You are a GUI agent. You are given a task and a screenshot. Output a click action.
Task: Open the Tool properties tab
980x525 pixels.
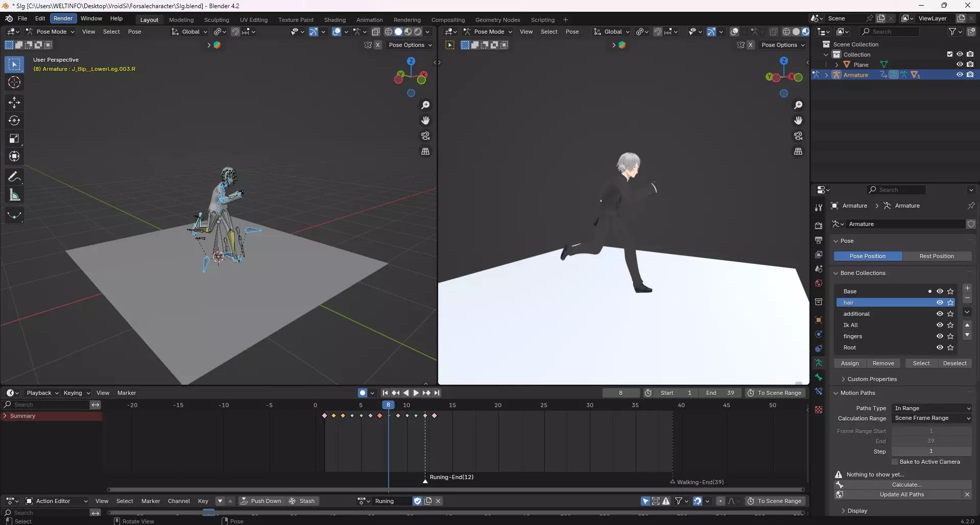[819, 207]
